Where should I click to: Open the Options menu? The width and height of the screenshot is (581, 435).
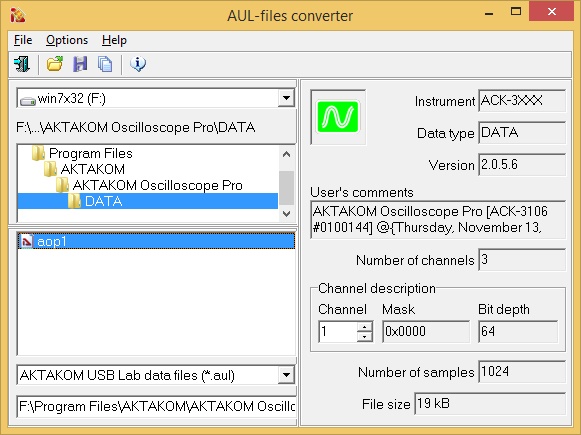tap(67, 40)
